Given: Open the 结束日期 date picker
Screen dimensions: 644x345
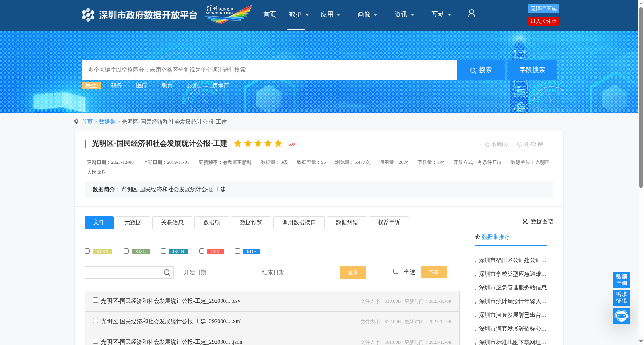Looking at the screenshot, I should (296, 273).
